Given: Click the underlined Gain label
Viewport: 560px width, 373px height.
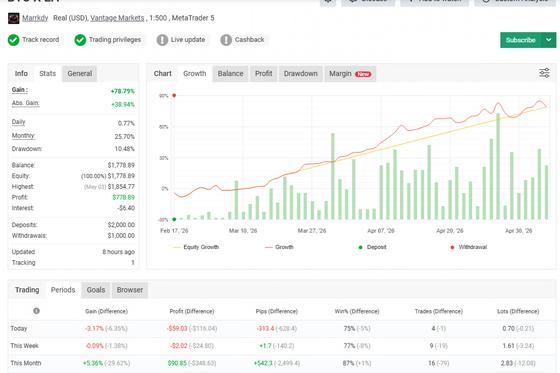Looking at the screenshot, I should 20,90.
